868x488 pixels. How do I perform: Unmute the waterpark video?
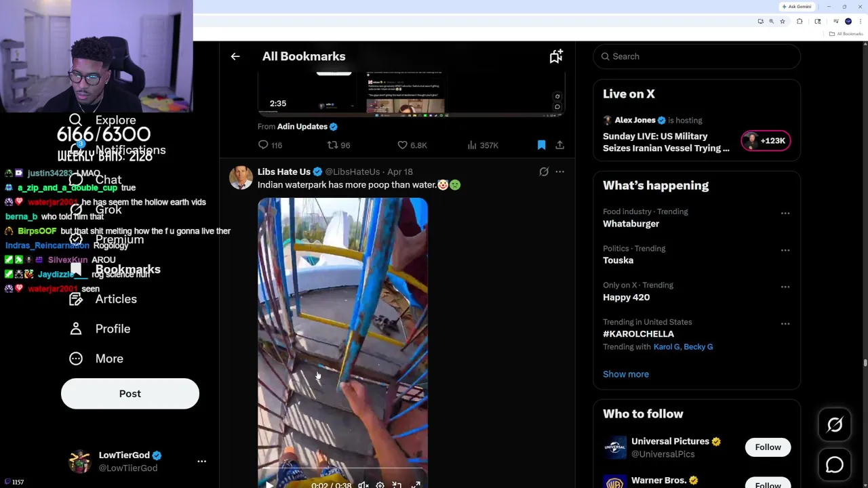tap(363, 485)
